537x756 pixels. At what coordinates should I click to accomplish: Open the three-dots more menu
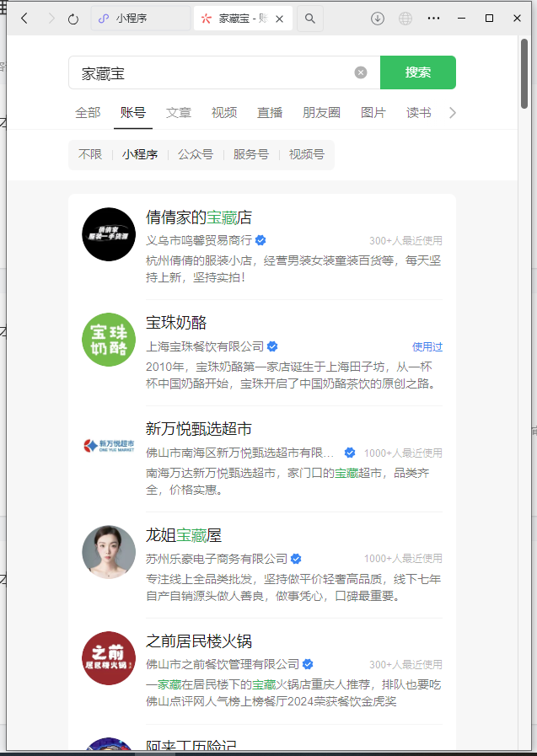[x=433, y=19]
